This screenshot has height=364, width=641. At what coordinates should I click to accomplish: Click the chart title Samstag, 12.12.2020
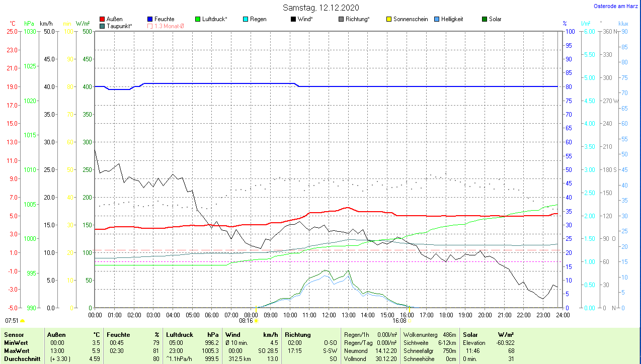(x=320, y=8)
